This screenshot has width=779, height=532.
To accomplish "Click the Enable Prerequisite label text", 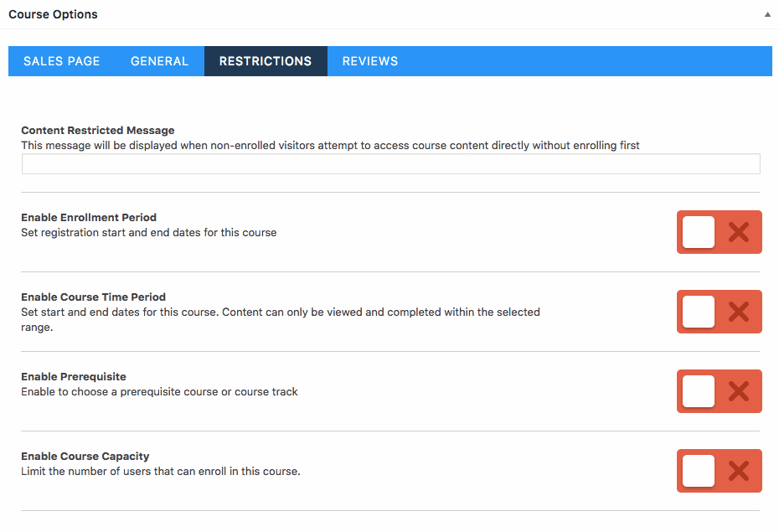I will 74,376.
